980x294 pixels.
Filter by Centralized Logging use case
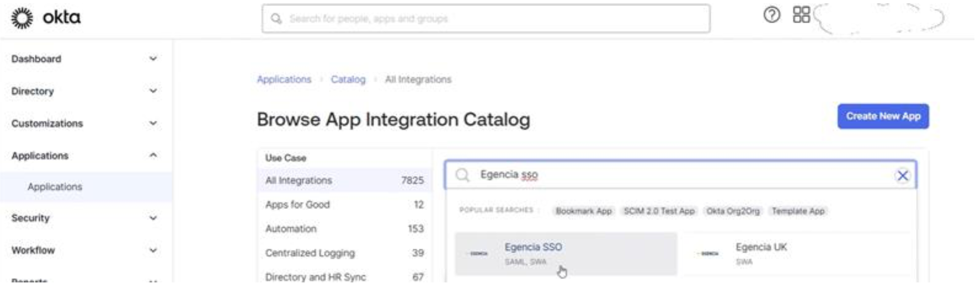click(344, 253)
